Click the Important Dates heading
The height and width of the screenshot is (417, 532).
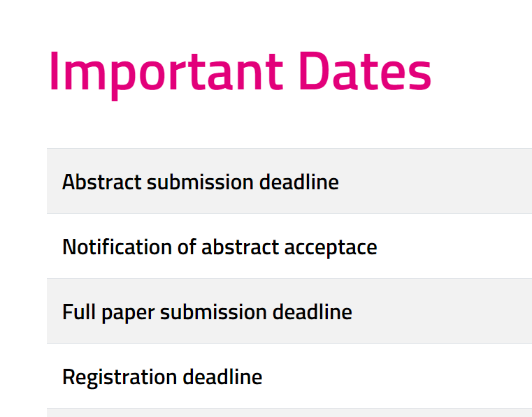click(239, 71)
